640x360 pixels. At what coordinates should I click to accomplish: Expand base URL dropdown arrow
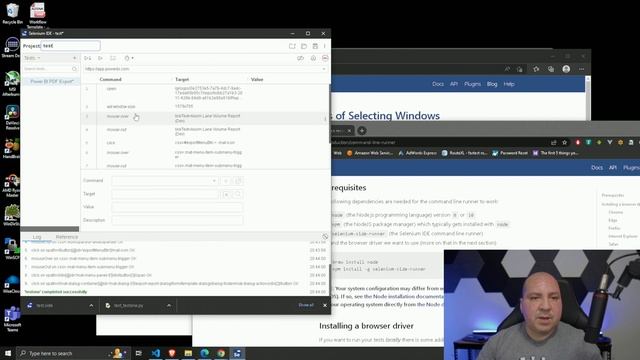point(324,69)
